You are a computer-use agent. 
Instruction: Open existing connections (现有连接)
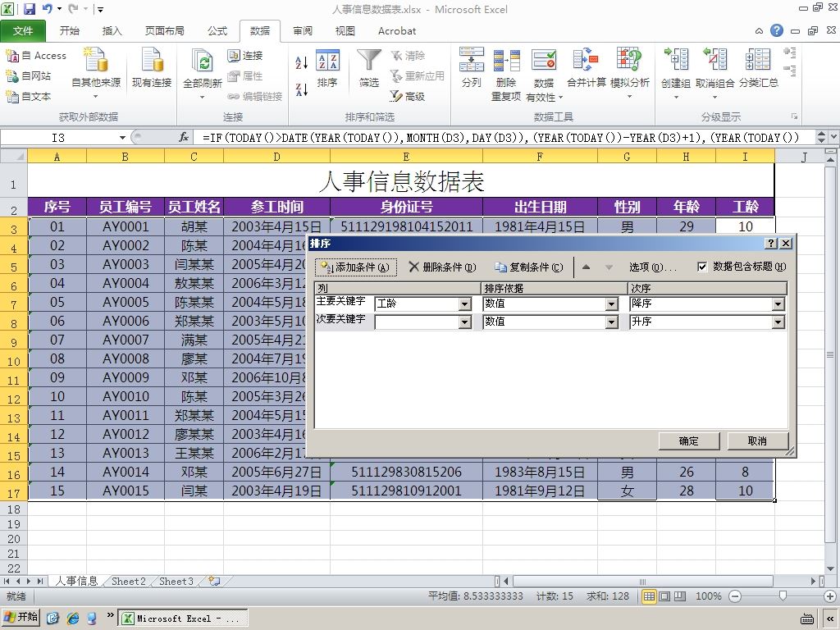click(x=152, y=67)
